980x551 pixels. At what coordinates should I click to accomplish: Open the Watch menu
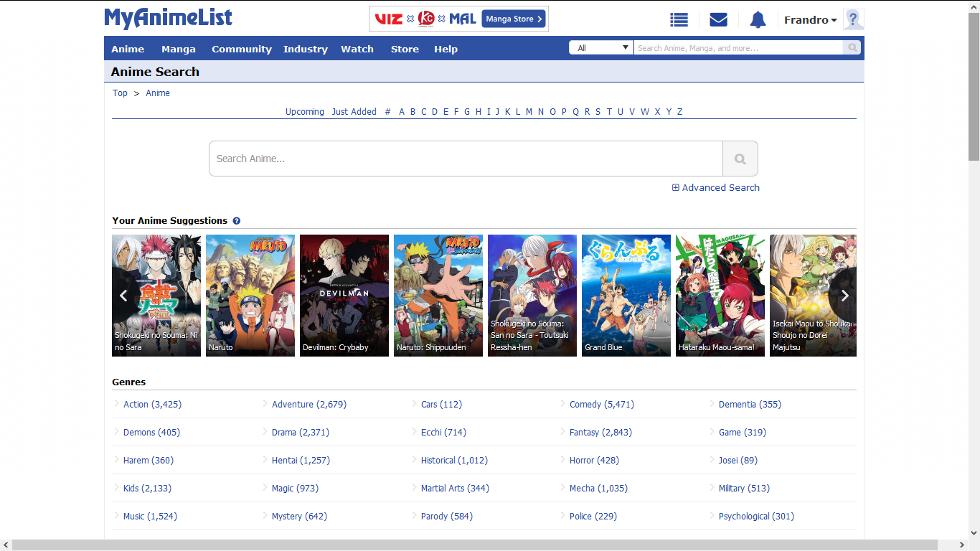coord(357,49)
